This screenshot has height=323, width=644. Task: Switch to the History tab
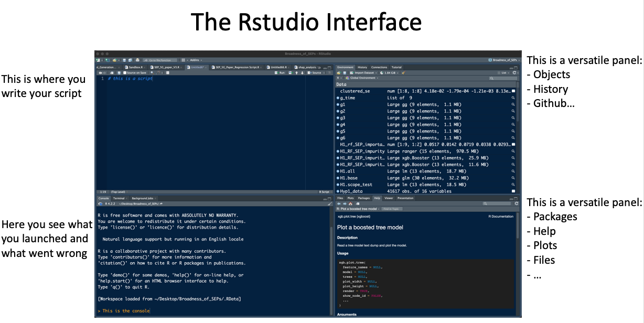(362, 67)
